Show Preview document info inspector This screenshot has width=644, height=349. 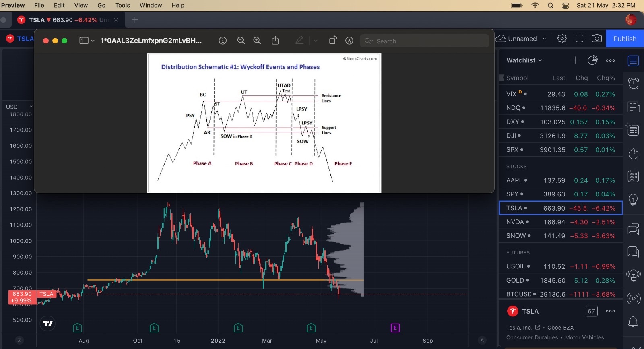223,41
